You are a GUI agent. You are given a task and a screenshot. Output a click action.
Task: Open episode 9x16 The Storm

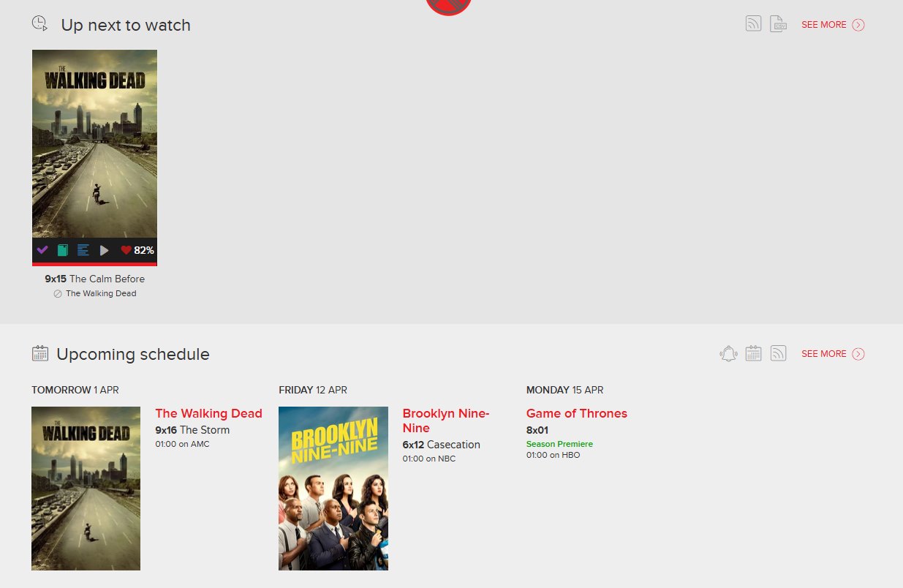(192, 430)
